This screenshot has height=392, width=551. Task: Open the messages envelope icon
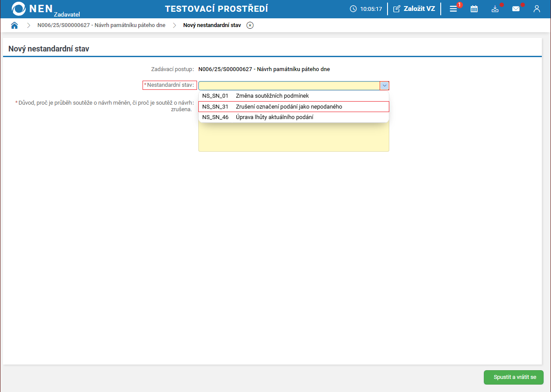point(516,9)
